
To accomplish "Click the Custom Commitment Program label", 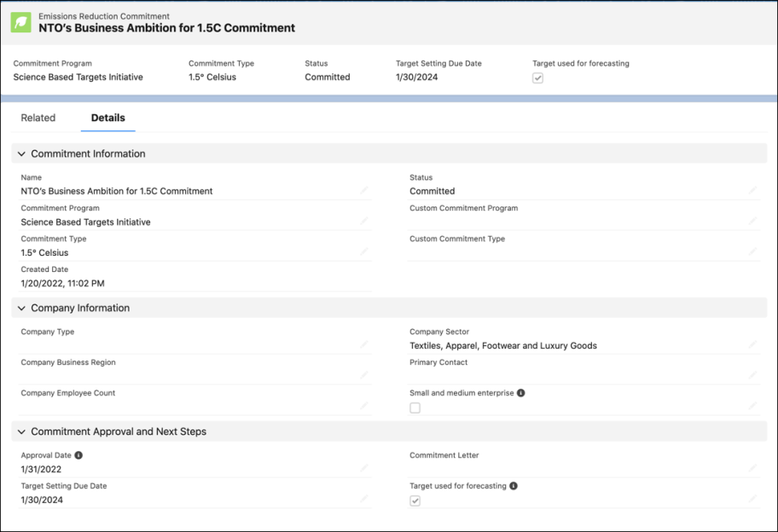I will pos(463,208).
